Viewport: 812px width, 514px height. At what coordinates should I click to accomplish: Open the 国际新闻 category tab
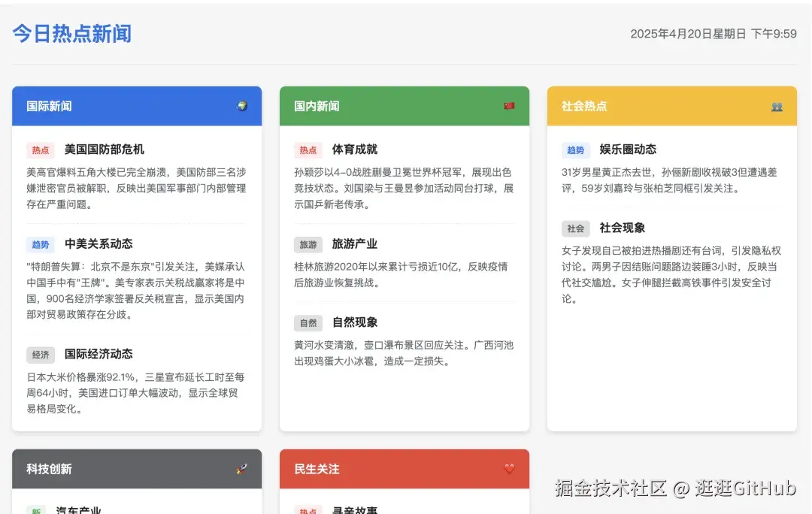[x=50, y=106]
